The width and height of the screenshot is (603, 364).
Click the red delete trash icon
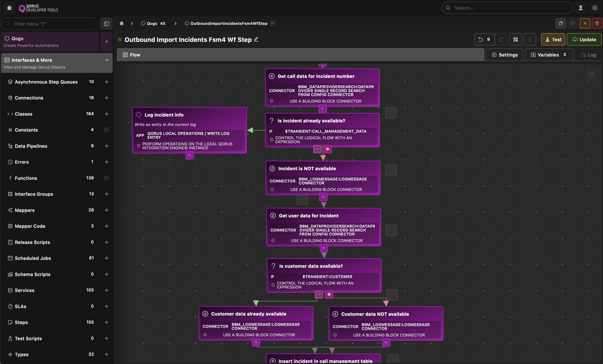point(597,24)
